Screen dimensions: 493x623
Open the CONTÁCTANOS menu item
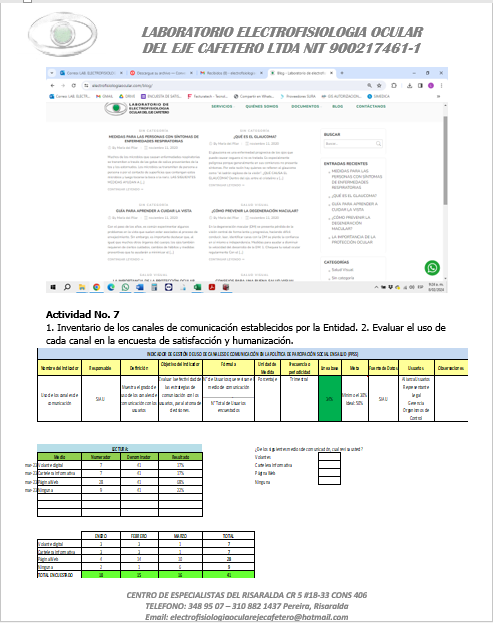[371, 106]
